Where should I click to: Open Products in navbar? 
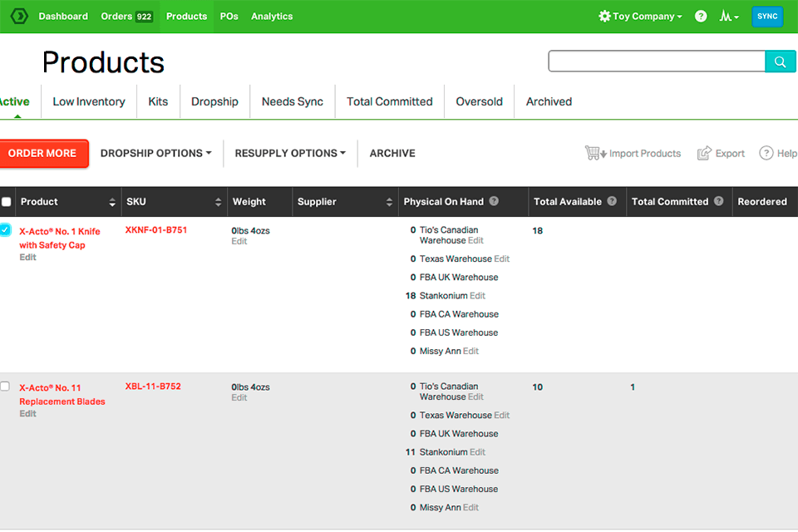186,17
